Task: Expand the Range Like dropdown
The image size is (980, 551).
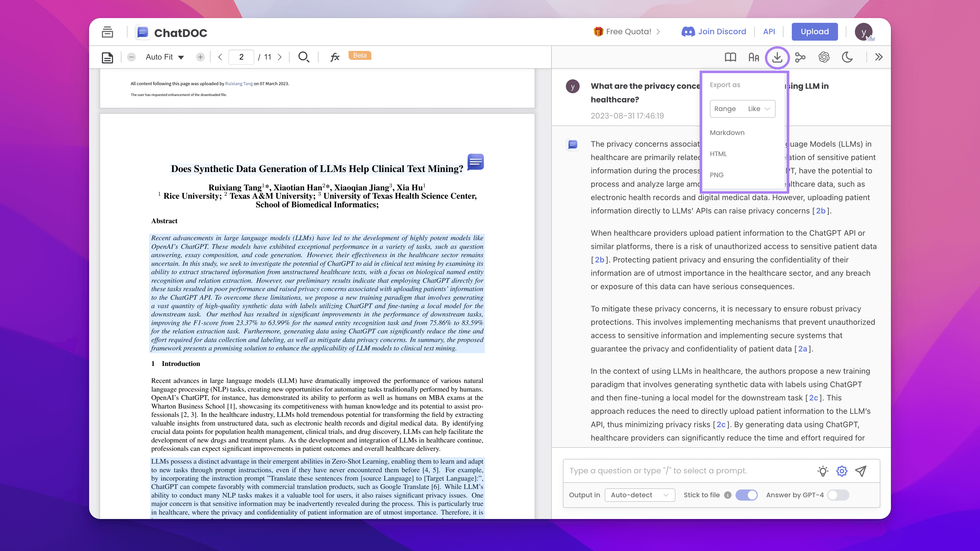Action: coord(742,109)
